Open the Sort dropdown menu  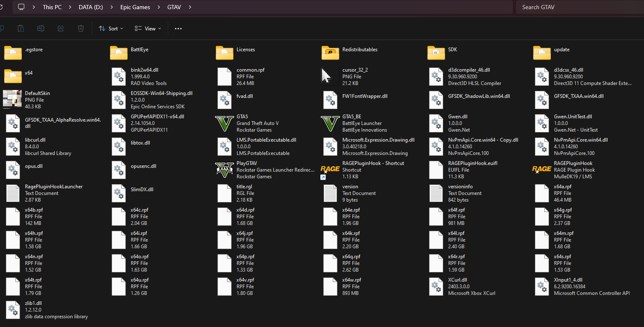(x=111, y=28)
